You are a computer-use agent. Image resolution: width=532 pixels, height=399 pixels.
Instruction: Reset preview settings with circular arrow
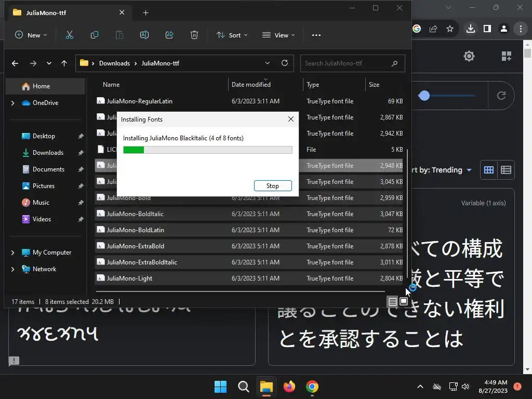[501, 96]
